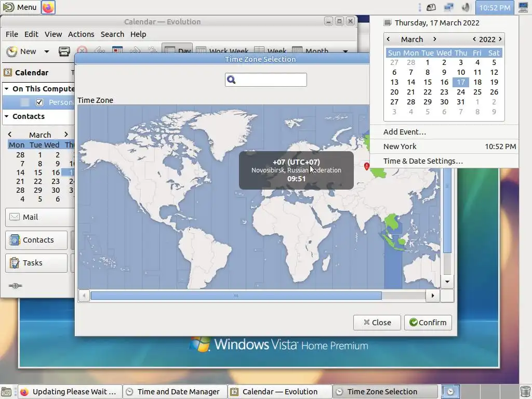
Task: Switch to the Month view
Action: [x=310, y=50]
